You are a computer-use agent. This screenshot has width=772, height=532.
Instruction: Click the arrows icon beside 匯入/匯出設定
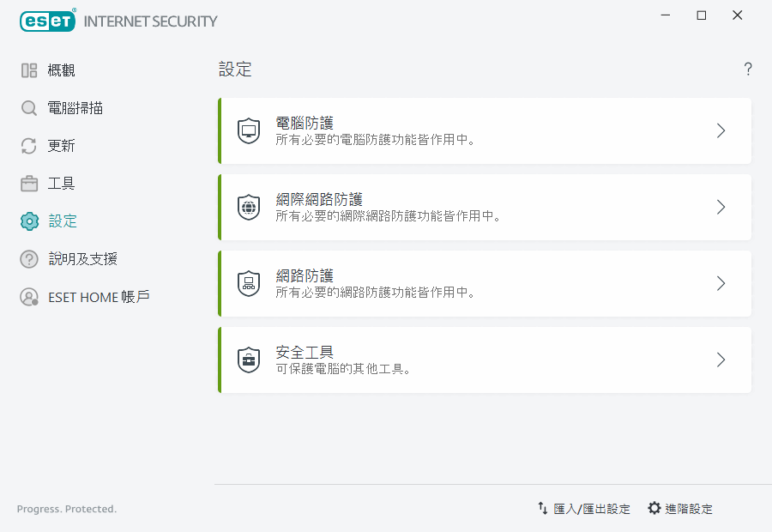[x=543, y=508]
